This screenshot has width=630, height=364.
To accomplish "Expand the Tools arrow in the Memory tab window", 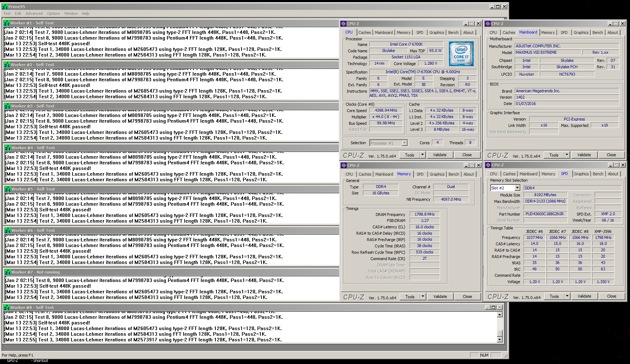I will 423,297.
